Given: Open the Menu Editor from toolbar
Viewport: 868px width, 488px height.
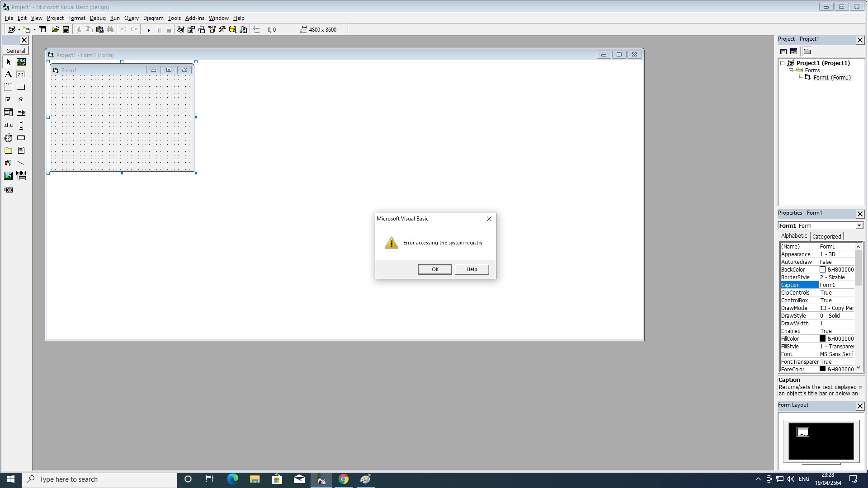Looking at the screenshot, I should click(x=43, y=30).
